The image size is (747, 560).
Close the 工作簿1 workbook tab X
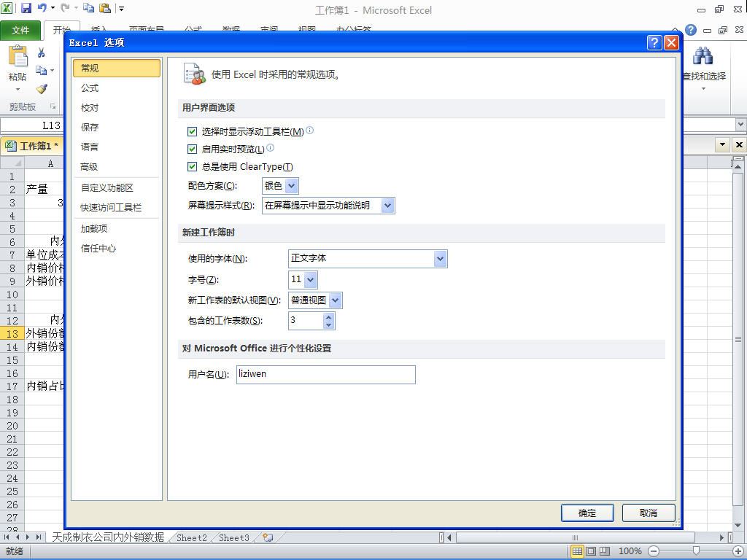(739, 144)
